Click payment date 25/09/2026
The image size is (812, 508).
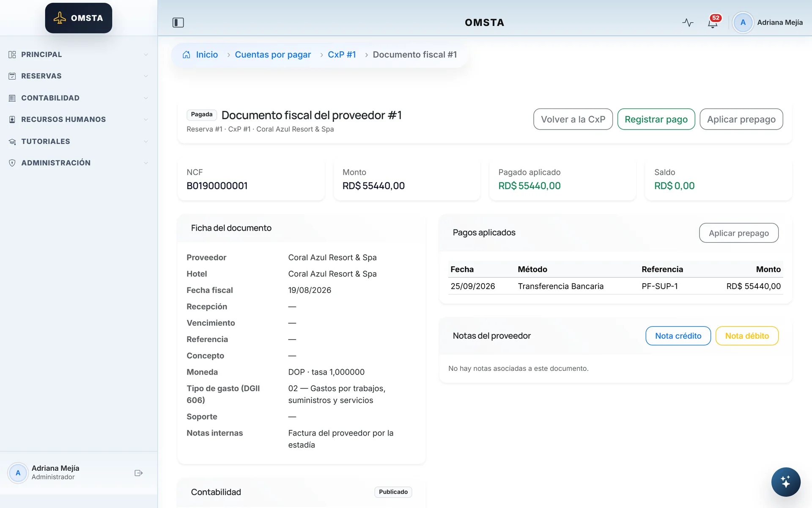[472, 286]
